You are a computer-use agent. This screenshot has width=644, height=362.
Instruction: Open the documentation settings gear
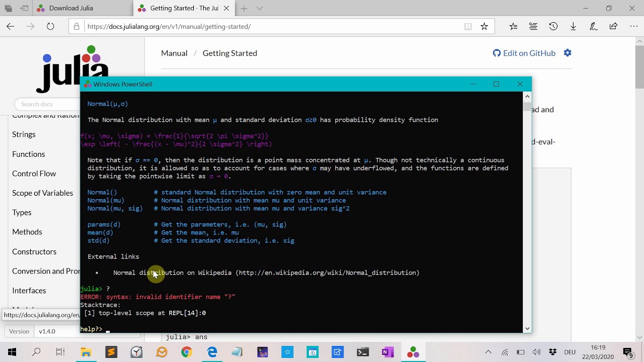[568, 53]
